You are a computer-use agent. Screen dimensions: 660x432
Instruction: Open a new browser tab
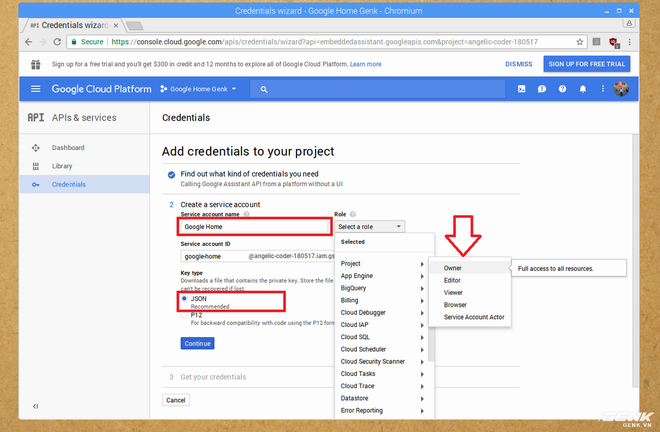134,26
